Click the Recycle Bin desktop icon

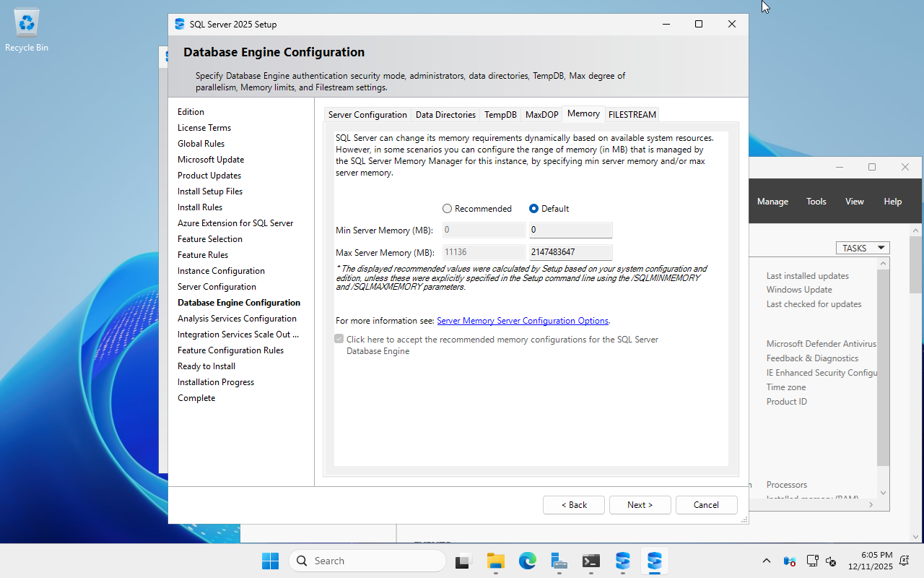pyautogui.click(x=27, y=30)
